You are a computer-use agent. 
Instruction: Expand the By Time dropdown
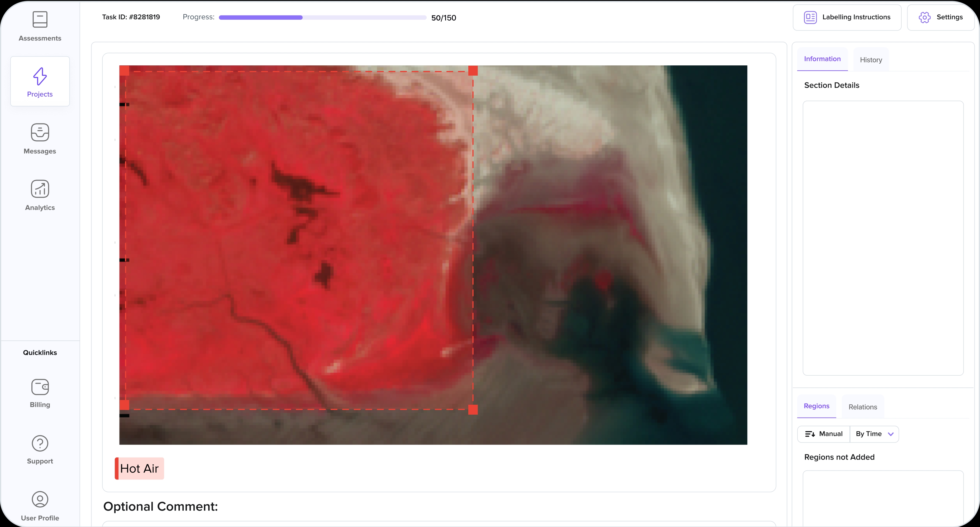pyautogui.click(x=874, y=434)
